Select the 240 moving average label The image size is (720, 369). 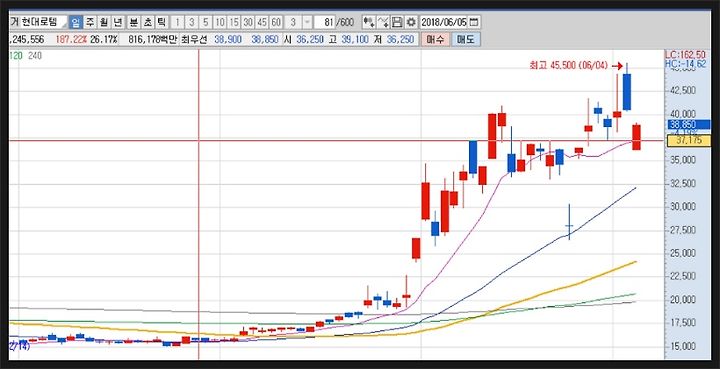coord(35,56)
